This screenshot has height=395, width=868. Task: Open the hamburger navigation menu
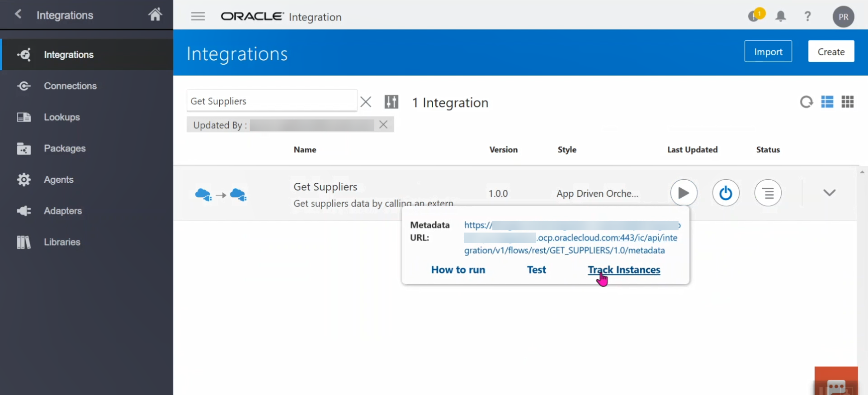coord(198,17)
